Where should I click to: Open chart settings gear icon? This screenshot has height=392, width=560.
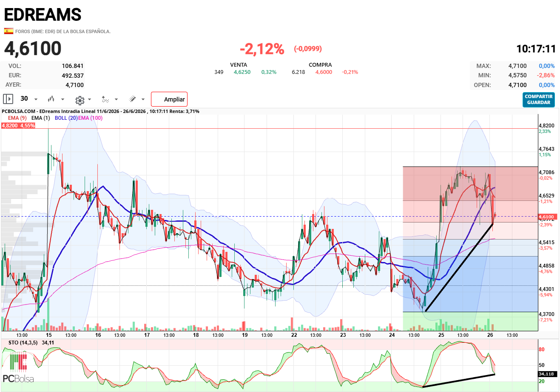click(80, 100)
